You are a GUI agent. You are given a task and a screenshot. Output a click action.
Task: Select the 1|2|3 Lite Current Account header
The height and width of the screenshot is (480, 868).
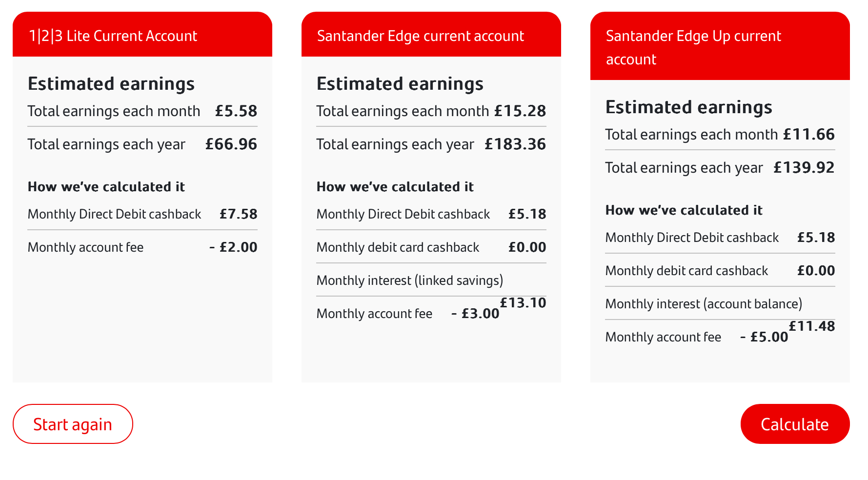[142, 34]
